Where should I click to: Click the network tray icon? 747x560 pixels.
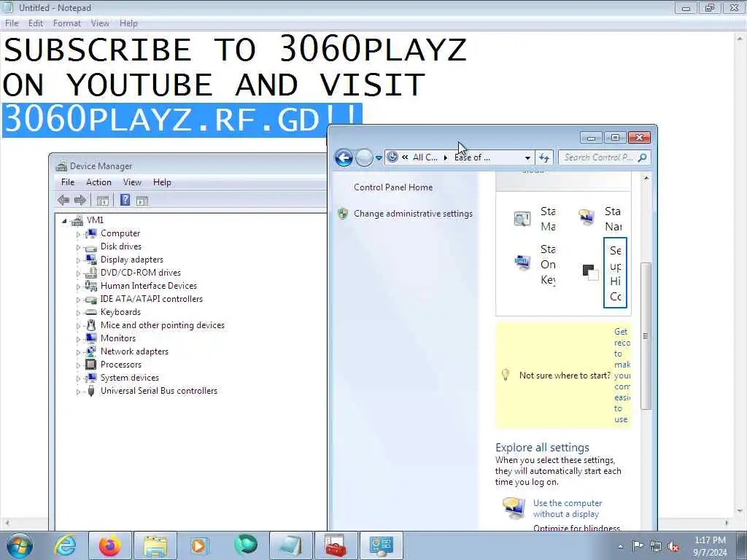click(656, 546)
